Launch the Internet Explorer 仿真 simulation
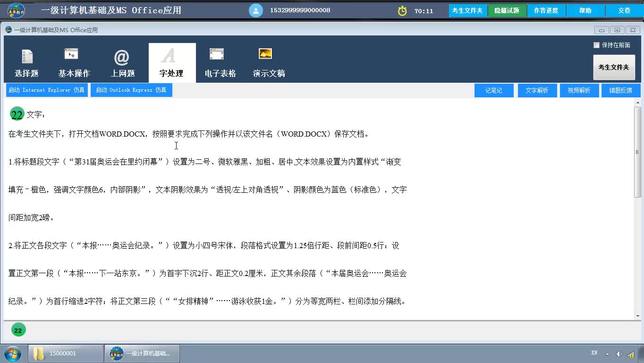Screen dimensions: 644x363 click(47, 90)
